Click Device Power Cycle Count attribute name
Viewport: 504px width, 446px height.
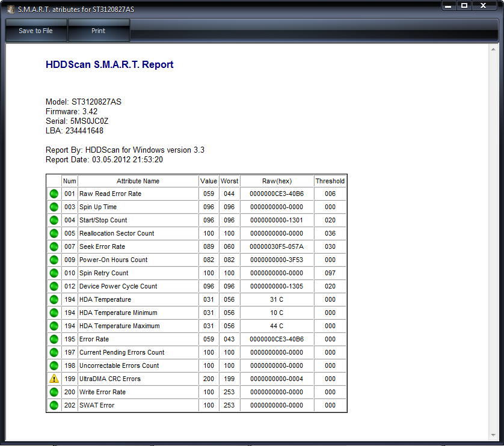coord(118,286)
